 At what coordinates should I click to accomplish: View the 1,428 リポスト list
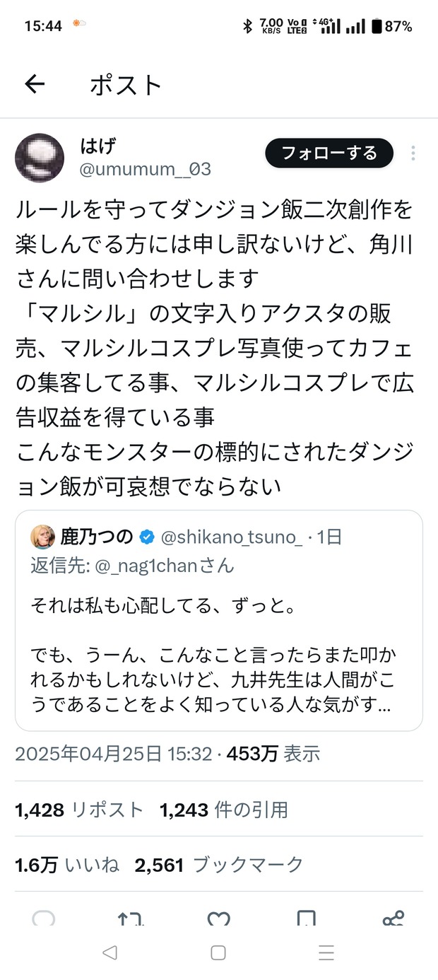[79, 810]
